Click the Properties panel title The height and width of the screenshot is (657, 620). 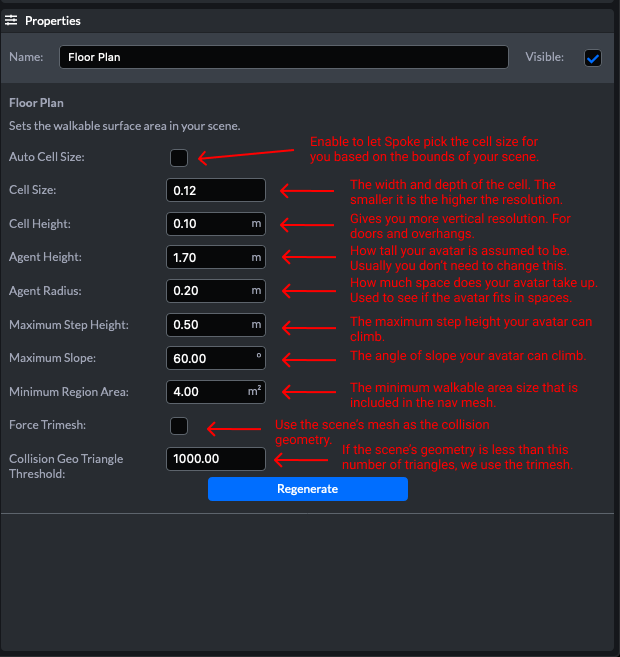(x=53, y=20)
